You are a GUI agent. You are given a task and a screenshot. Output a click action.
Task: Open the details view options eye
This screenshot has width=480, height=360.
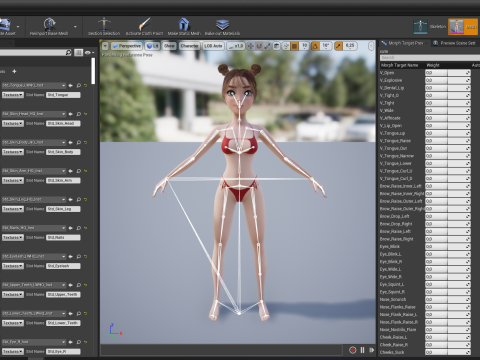pos(89,52)
